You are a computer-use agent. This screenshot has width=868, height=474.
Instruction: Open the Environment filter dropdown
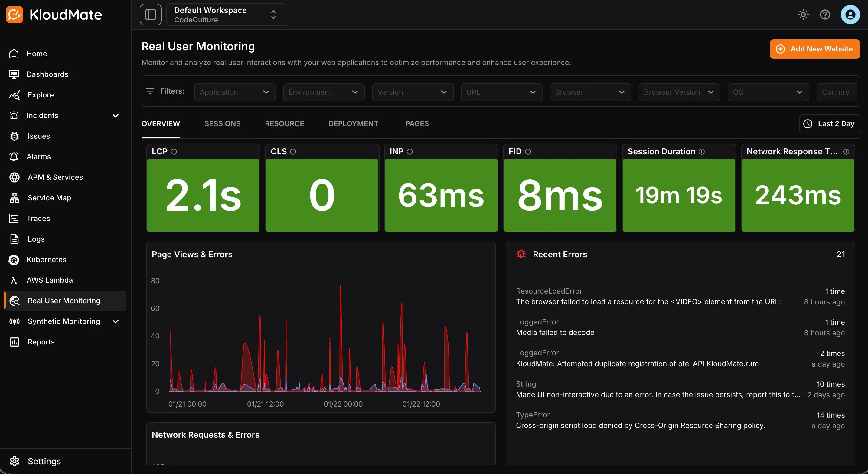point(324,92)
